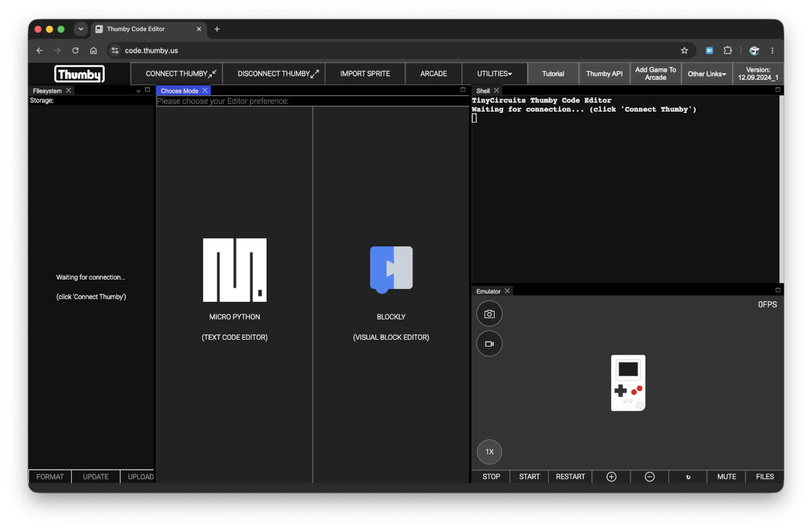The height and width of the screenshot is (530, 812).
Task: Click the 1X emulator speed button
Action: [489, 451]
